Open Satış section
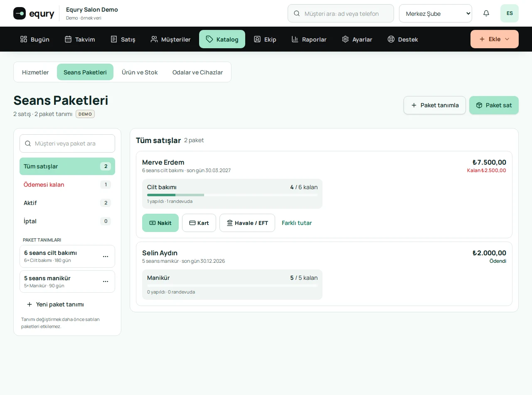The image size is (532, 395). click(123, 39)
